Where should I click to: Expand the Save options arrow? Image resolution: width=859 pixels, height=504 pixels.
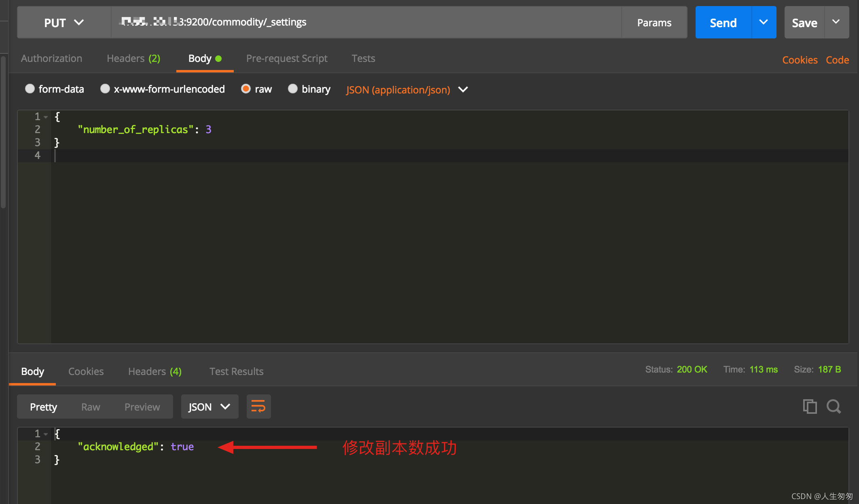(836, 22)
